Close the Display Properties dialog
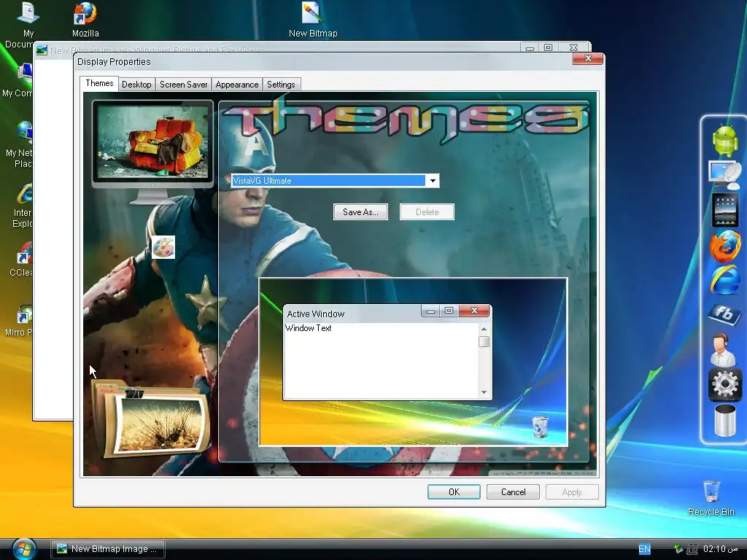This screenshot has height=560, width=747. tap(588, 58)
